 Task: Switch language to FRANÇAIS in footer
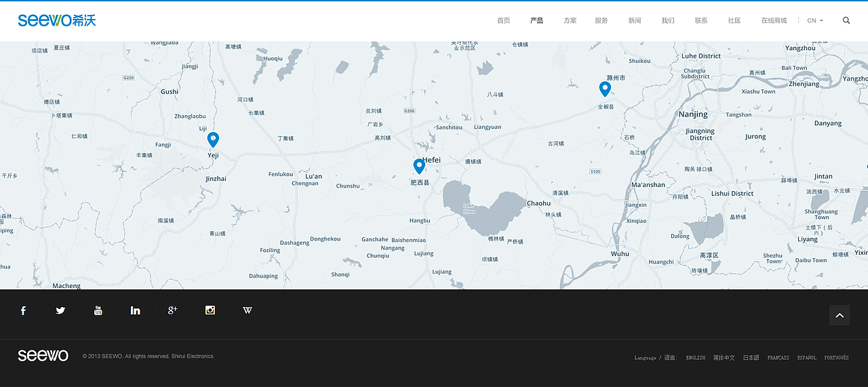click(778, 358)
